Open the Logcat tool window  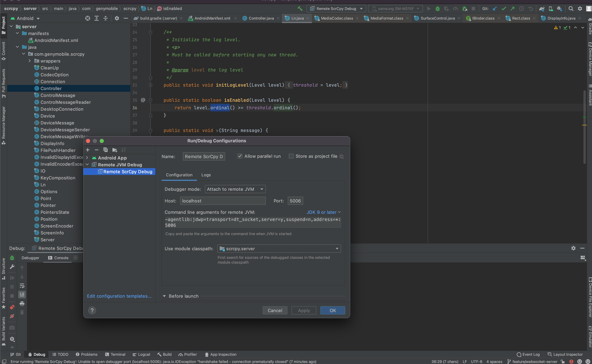point(142,354)
